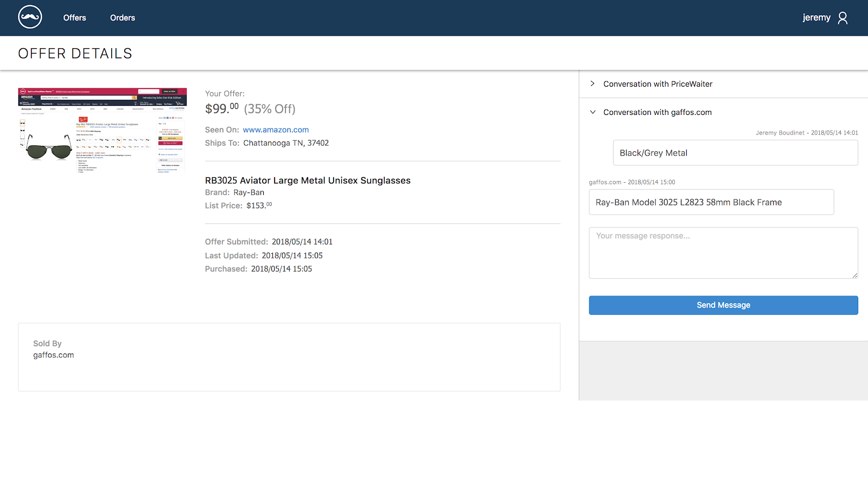
Task: Click the Chattanooga TN, 37402 shipping address
Action: 286,143
